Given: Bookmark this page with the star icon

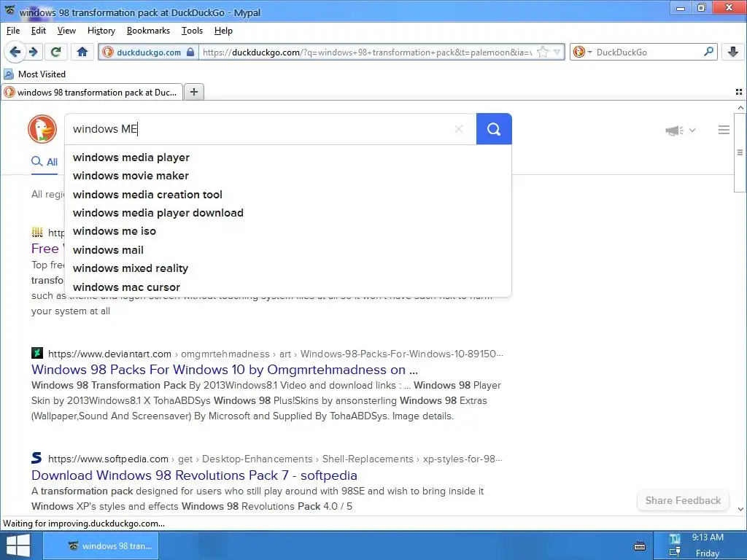Looking at the screenshot, I should 543,52.
